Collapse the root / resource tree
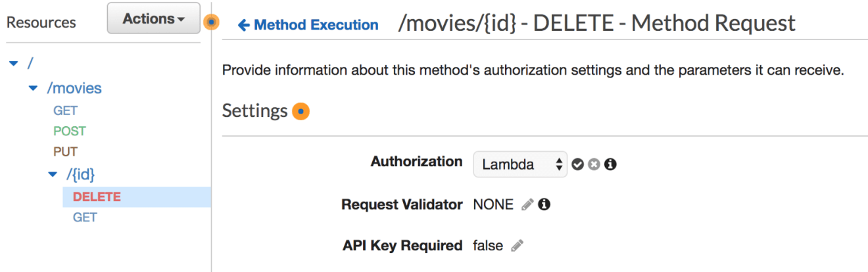This screenshot has width=868, height=272. tap(14, 64)
